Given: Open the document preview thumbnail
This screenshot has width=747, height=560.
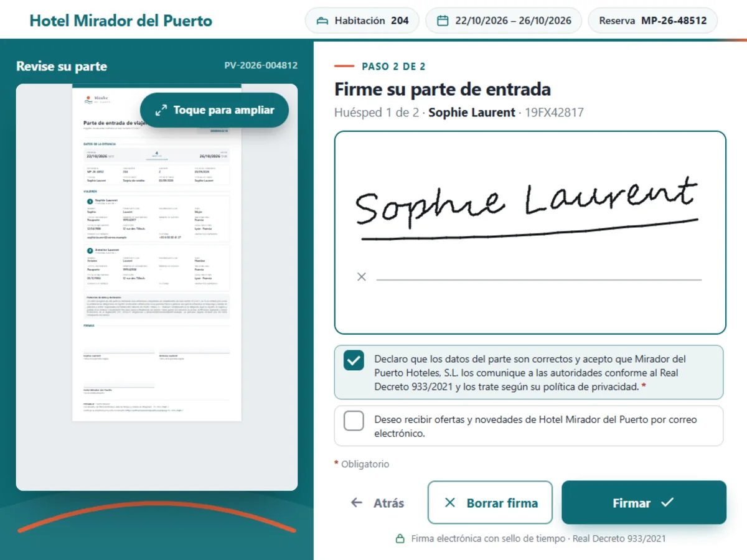Looking at the screenshot, I should pyautogui.click(x=157, y=252).
